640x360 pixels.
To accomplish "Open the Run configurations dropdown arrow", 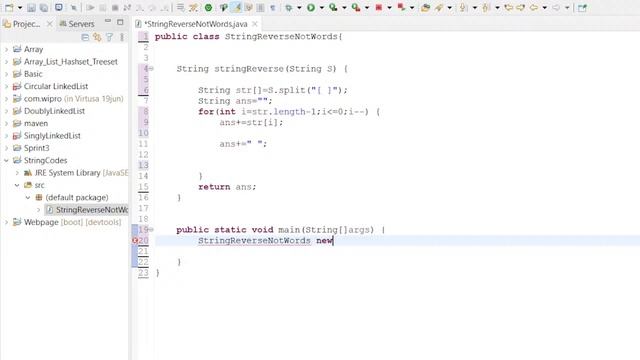I will coord(322,8).
